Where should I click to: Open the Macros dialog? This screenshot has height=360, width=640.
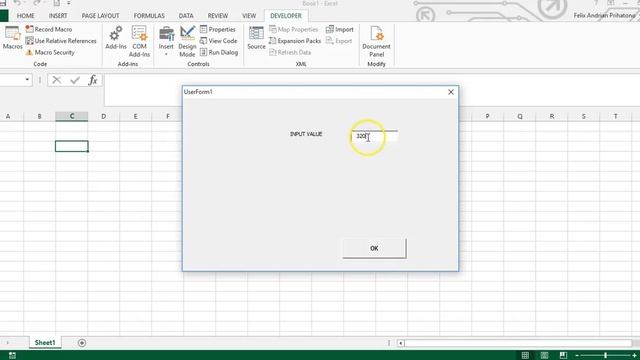click(12, 38)
